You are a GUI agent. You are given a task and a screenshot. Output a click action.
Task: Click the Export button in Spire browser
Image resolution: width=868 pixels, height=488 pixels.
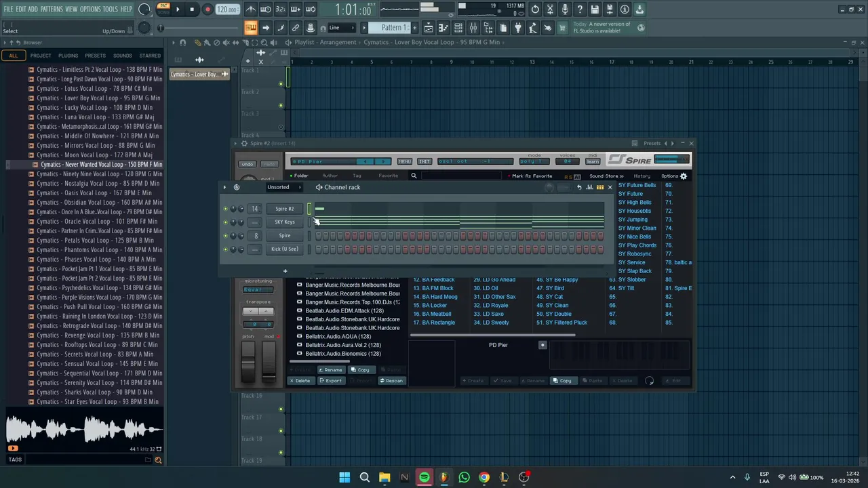point(331,381)
